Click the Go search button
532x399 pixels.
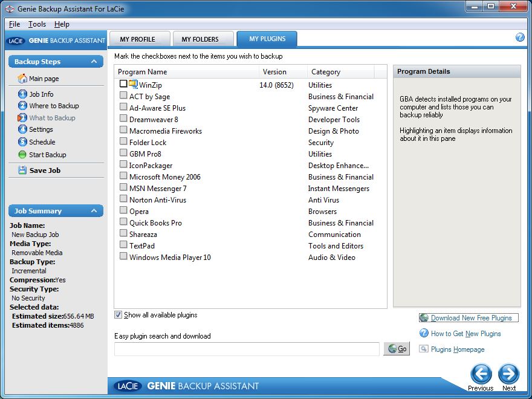[397, 349]
